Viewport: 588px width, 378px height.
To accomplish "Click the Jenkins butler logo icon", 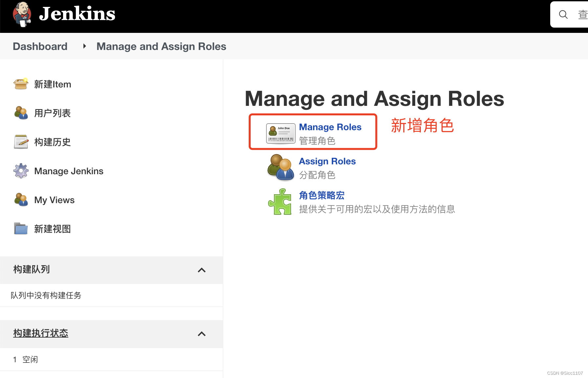I will (22, 14).
